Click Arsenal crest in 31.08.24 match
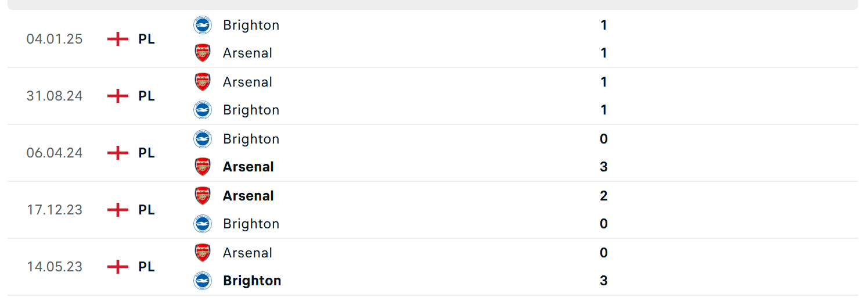The image size is (868, 301). pos(202,82)
